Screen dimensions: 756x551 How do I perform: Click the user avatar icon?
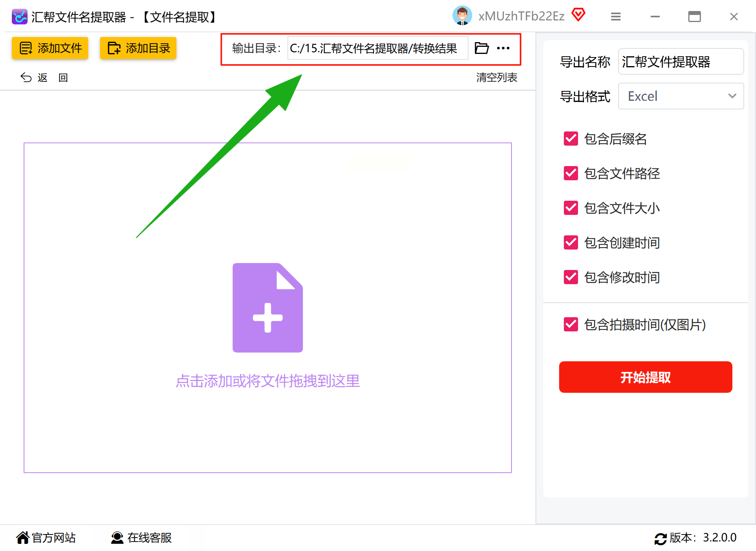tap(462, 16)
